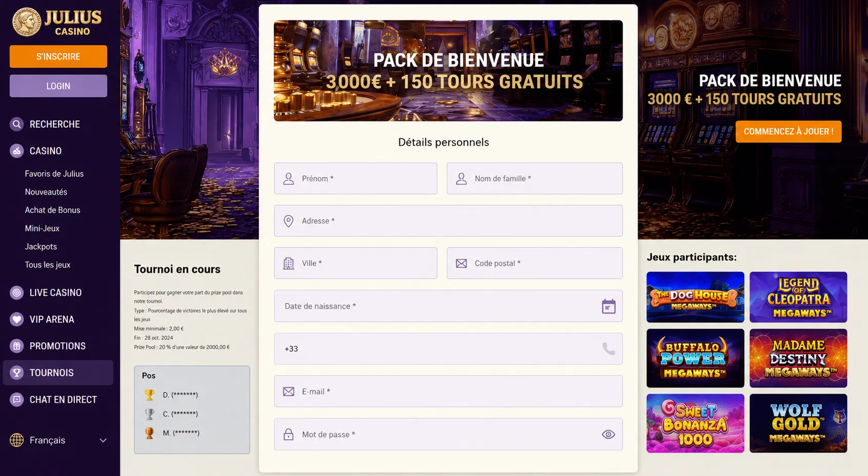Focus the Ville input field
This screenshot has height=476, width=868.
[356, 263]
